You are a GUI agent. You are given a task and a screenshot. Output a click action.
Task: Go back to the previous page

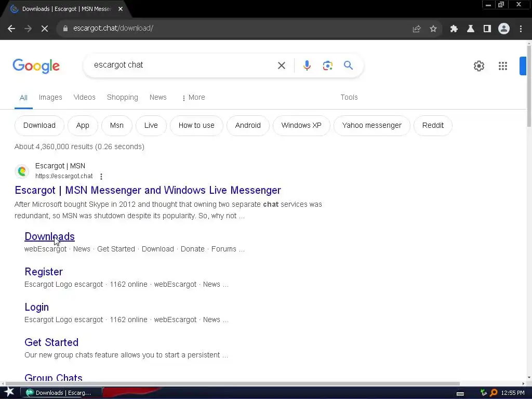[x=11, y=29]
